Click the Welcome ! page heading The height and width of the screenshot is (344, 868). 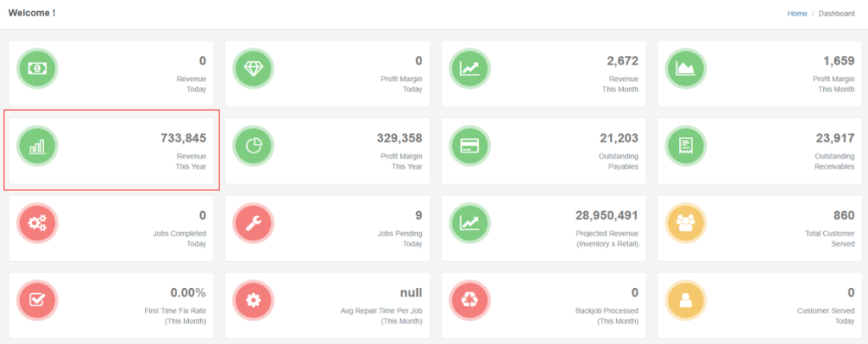click(x=31, y=13)
